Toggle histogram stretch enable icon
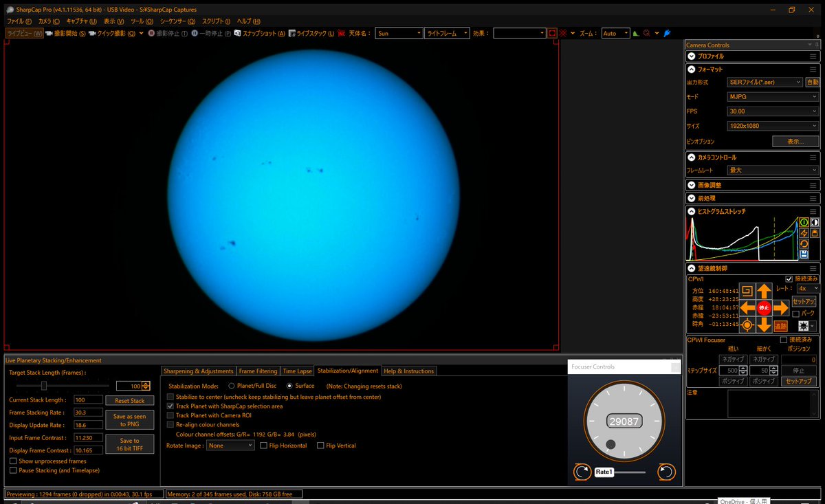 point(804,222)
